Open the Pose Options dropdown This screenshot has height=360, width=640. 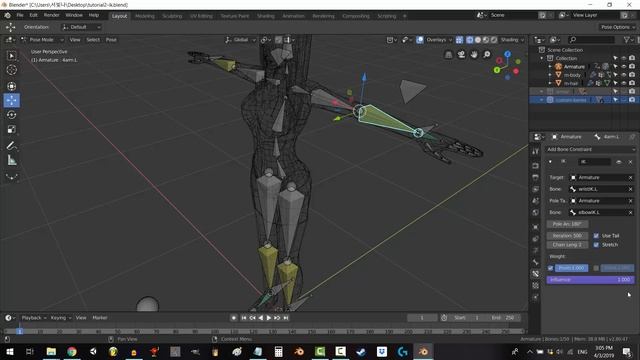[618, 27]
